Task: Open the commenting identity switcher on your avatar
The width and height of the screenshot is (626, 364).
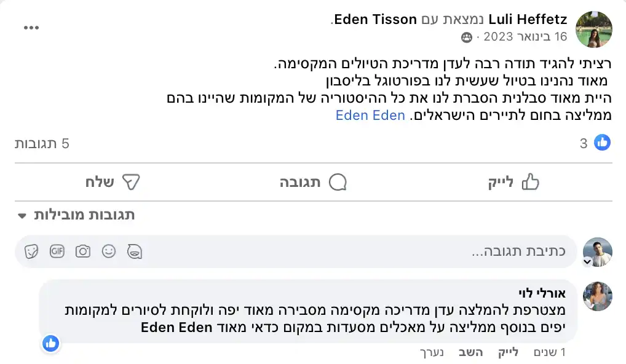Action: [x=587, y=262]
